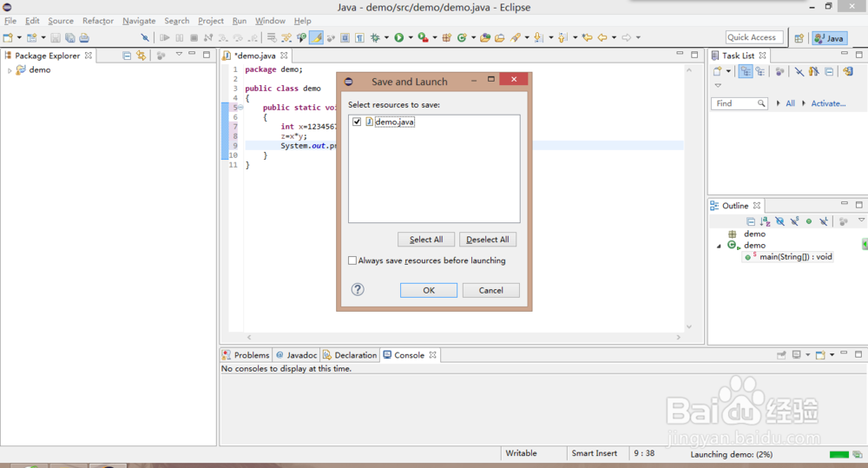Viewport: 868px width, 468px height.
Task: Click Sort alphabetically icon in Outline
Action: click(x=765, y=221)
